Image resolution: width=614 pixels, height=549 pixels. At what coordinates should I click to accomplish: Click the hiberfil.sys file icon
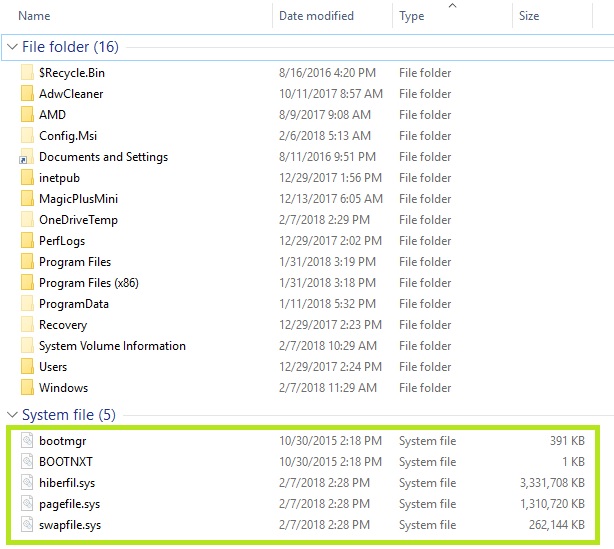27,483
